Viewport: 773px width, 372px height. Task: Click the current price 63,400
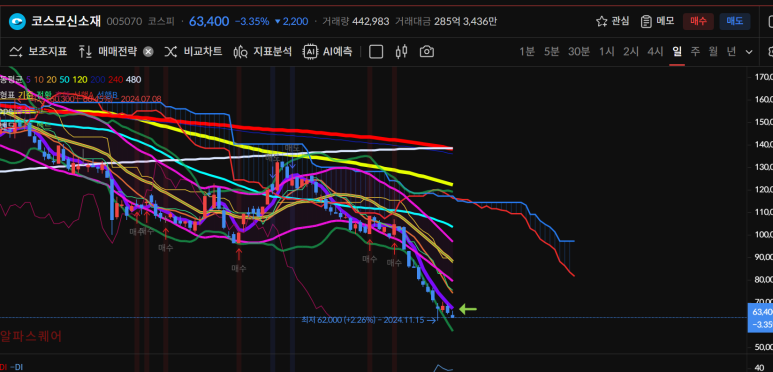tap(209, 21)
